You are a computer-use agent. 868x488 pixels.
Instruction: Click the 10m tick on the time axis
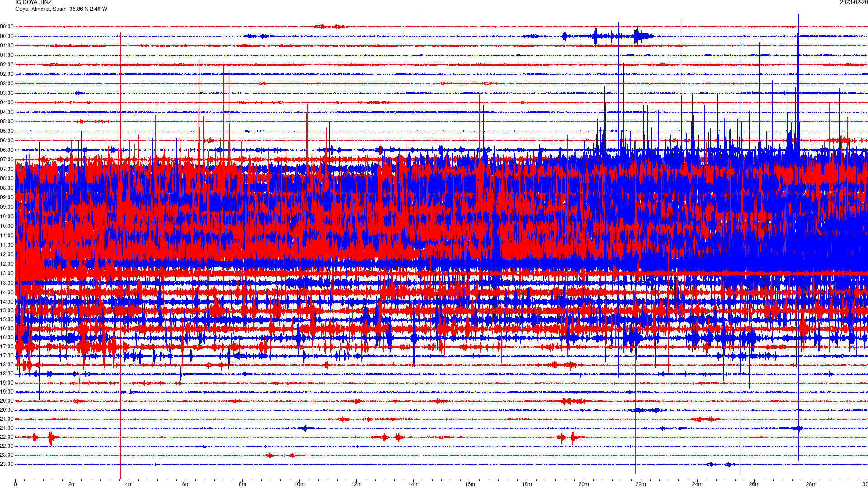click(x=299, y=484)
